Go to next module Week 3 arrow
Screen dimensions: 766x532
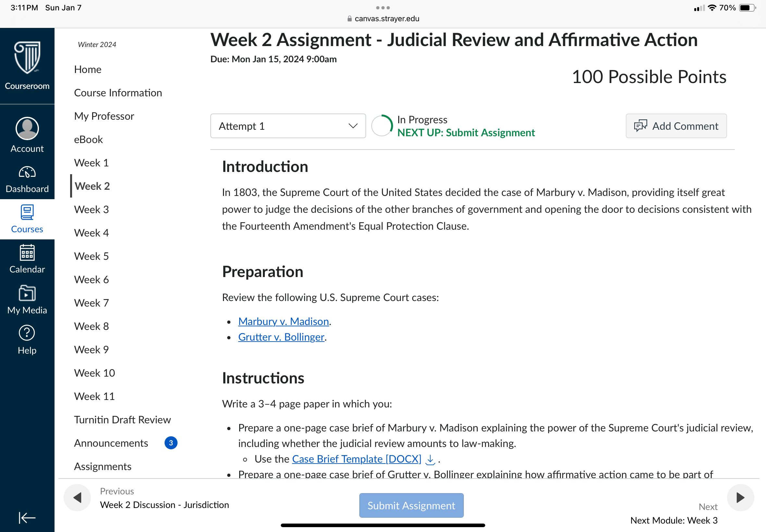point(740,498)
